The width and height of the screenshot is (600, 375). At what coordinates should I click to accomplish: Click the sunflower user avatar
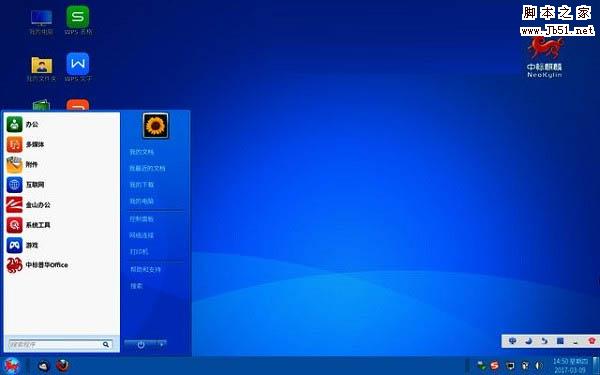pyautogui.click(x=156, y=126)
